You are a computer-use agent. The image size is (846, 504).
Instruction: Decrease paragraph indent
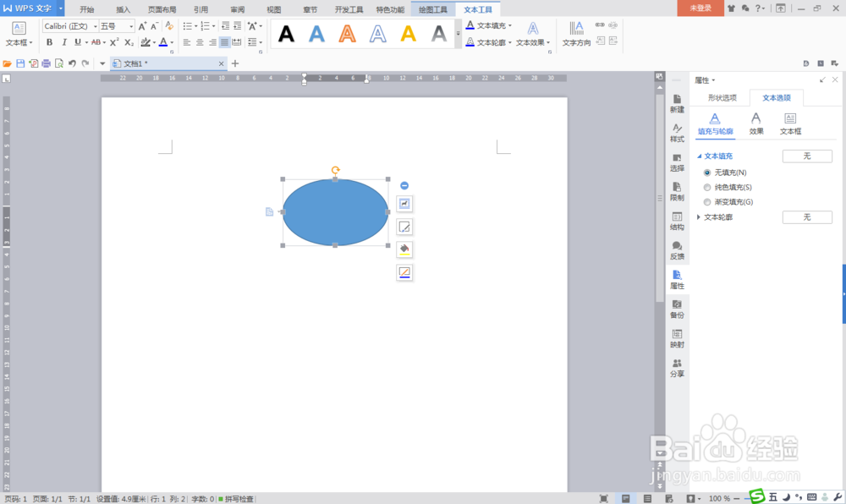(225, 26)
